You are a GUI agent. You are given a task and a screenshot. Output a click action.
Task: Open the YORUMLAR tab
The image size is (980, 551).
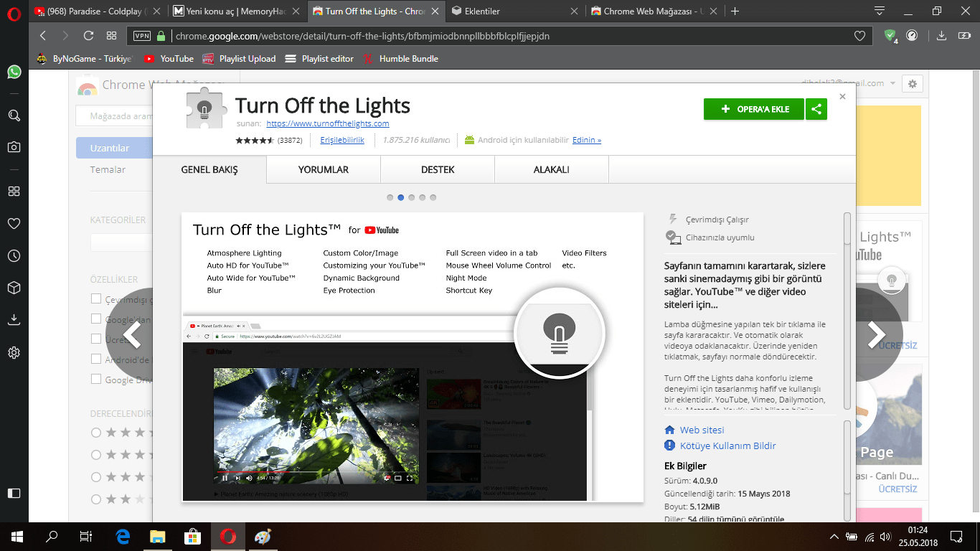[x=324, y=170]
